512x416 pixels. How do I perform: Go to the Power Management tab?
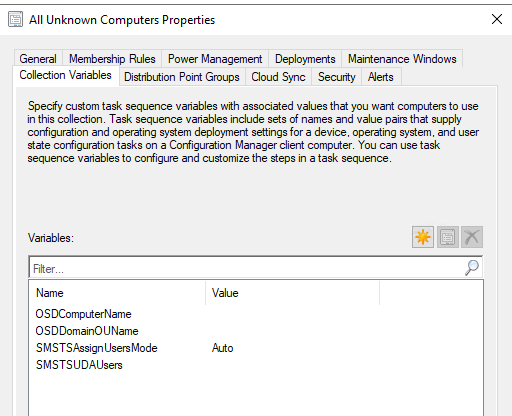tap(215, 59)
